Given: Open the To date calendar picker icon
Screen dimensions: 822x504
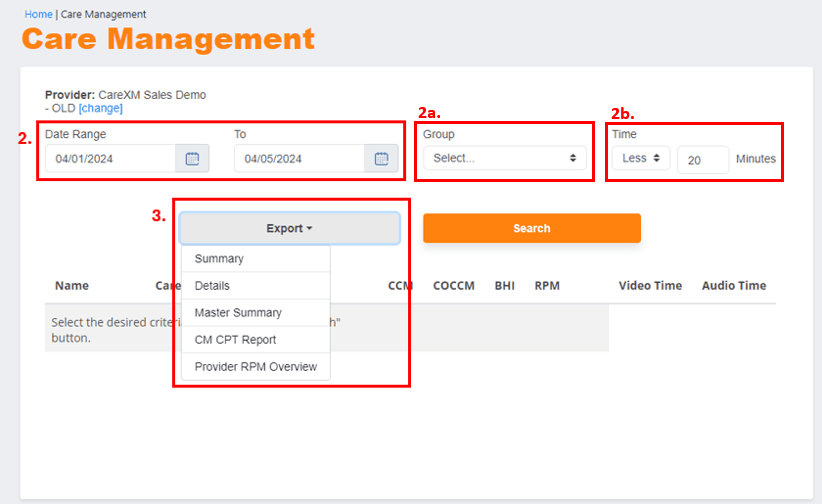Looking at the screenshot, I should [x=381, y=158].
